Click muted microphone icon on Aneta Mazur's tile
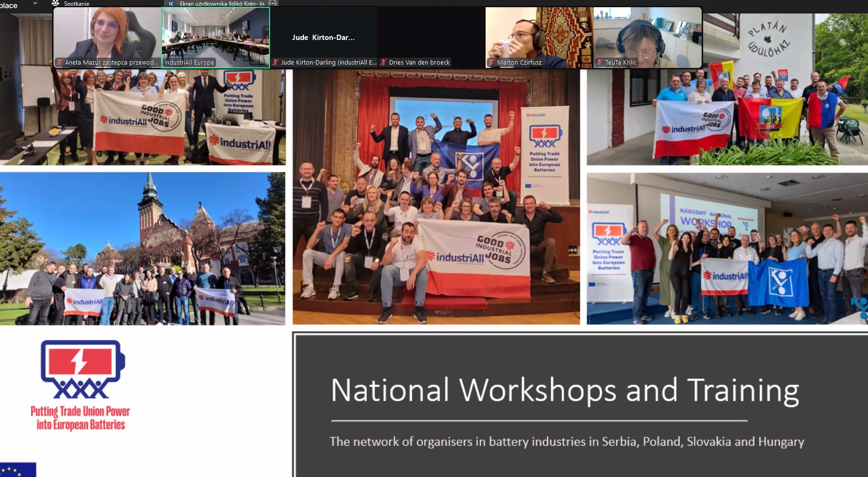Screen dimensions: 868x477 pyautogui.click(x=59, y=62)
